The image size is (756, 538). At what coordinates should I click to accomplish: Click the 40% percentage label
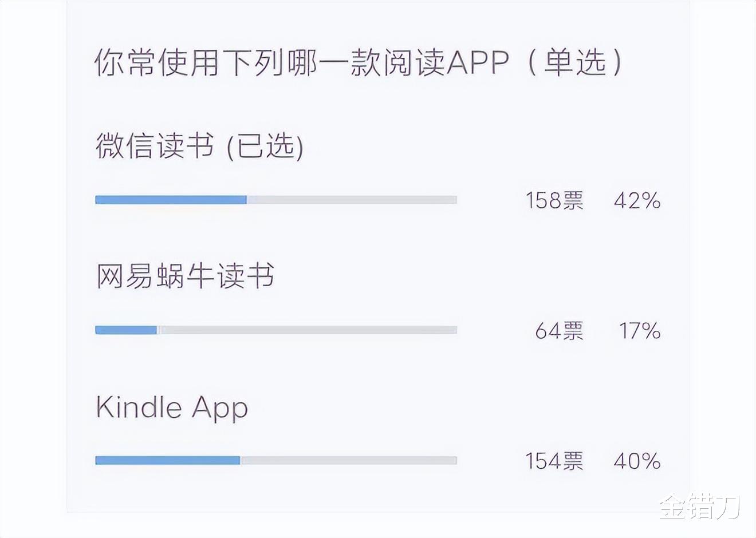click(x=638, y=460)
